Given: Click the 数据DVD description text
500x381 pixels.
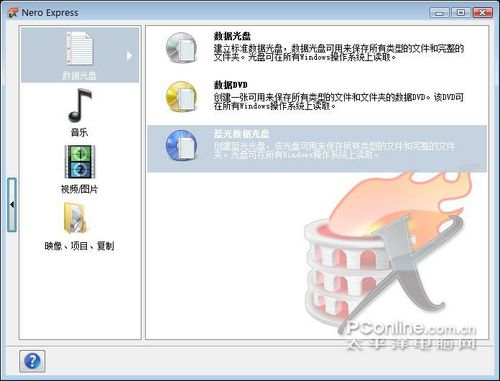Looking at the screenshot, I should (339, 102).
